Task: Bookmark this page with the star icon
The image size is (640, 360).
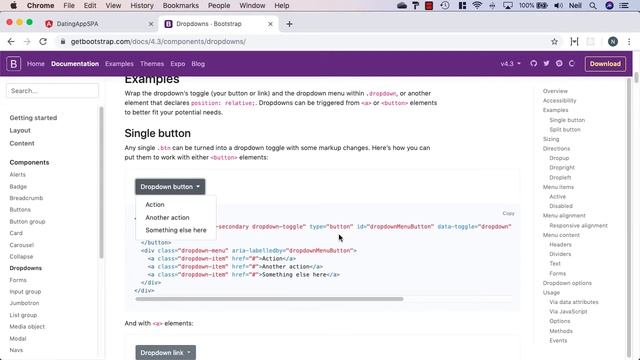Action: (x=554, y=42)
